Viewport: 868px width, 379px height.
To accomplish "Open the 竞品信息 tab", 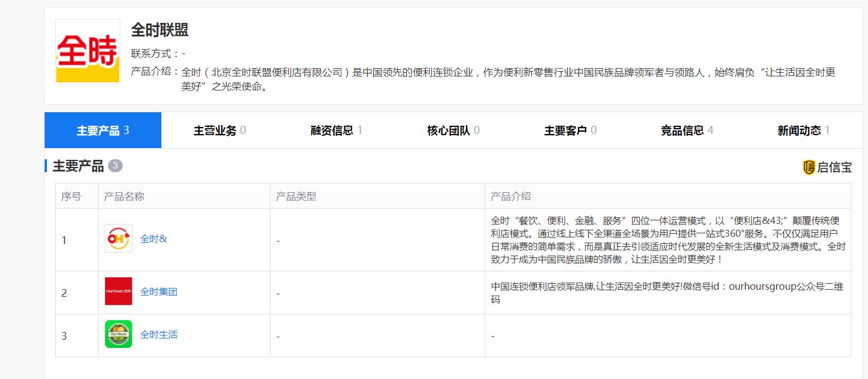I will coord(687,130).
